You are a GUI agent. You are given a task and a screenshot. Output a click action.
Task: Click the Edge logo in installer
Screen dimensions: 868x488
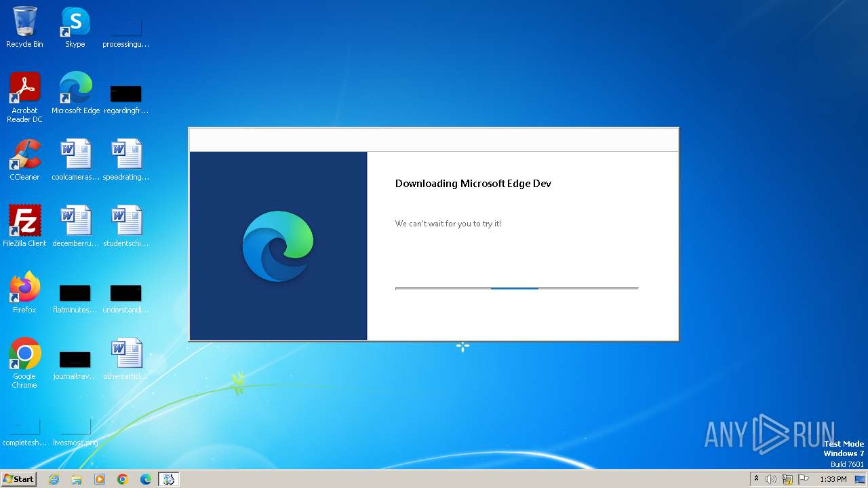coord(278,246)
